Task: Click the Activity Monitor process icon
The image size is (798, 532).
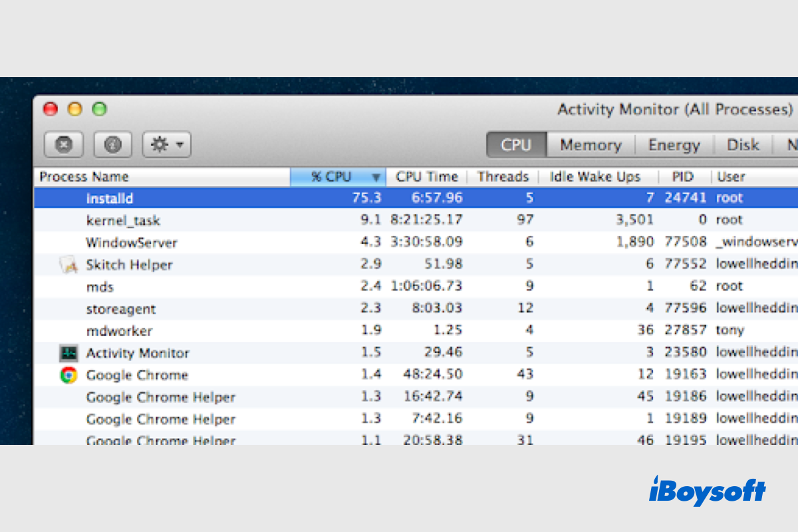Action: pos(69,353)
